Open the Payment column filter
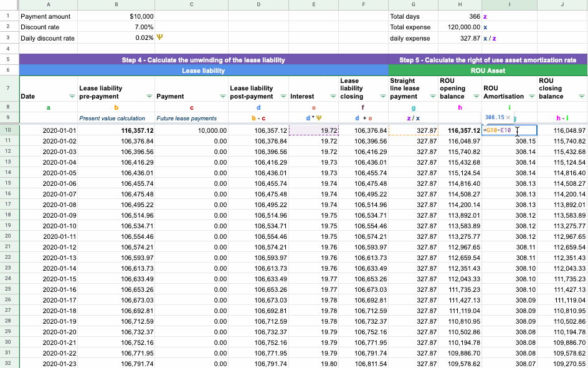Viewport: 588px width, 368px height. pos(223,97)
